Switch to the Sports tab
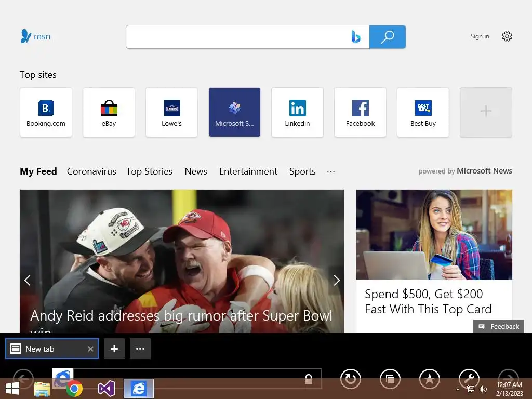The image size is (532, 399). (302, 171)
